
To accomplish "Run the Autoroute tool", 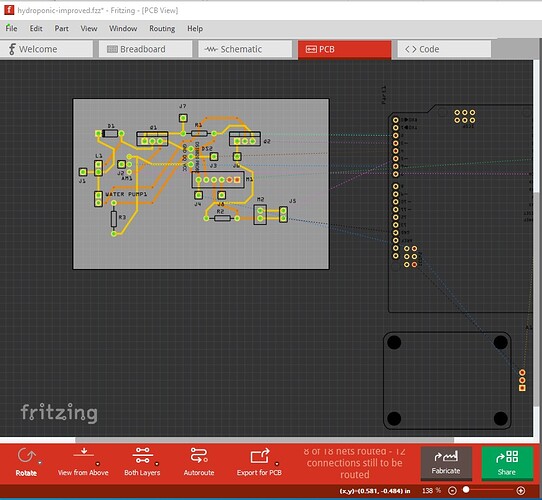I will (x=199, y=461).
